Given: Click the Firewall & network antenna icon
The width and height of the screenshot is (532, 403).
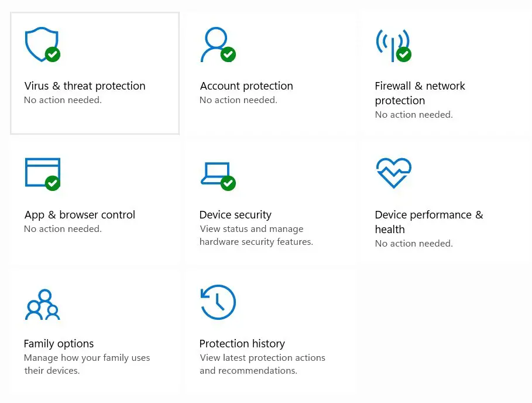Looking at the screenshot, I should [393, 46].
